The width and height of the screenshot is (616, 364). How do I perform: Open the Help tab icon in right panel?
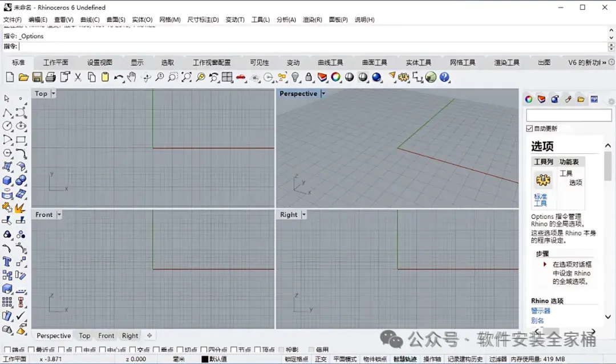[594, 99]
